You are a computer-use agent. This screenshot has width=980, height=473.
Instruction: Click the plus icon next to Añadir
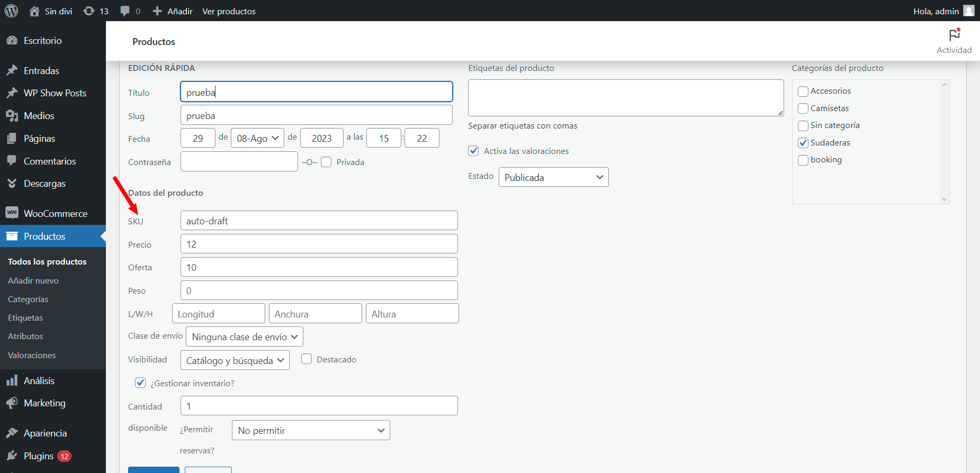(x=157, y=11)
